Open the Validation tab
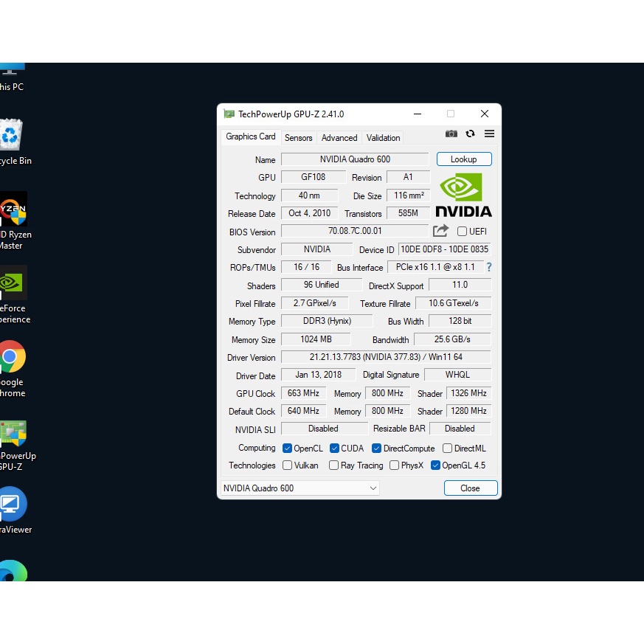Screen dimensions: 644x644 point(384,138)
